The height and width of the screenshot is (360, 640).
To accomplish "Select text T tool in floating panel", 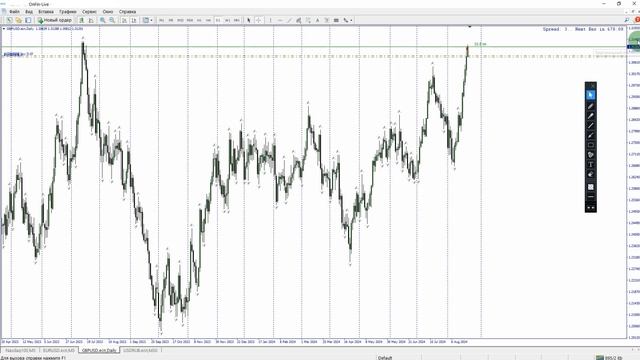I will pyautogui.click(x=591, y=164).
